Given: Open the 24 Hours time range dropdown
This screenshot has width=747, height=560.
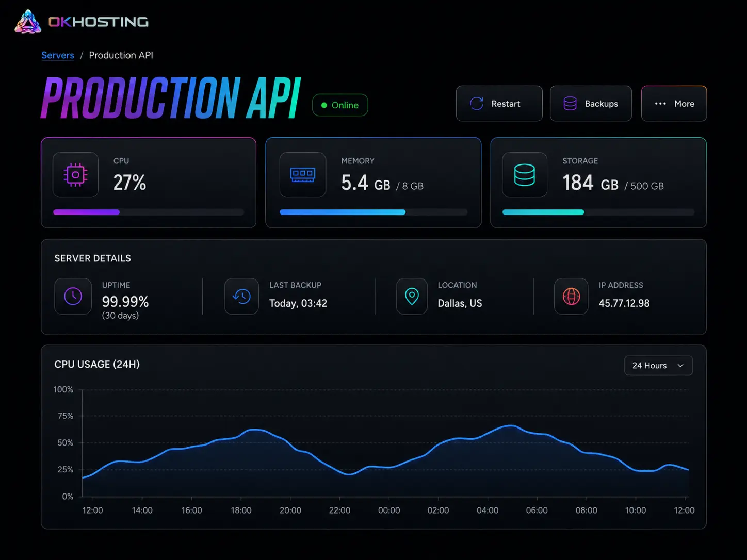Looking at the screenshot, I should 658,366.
